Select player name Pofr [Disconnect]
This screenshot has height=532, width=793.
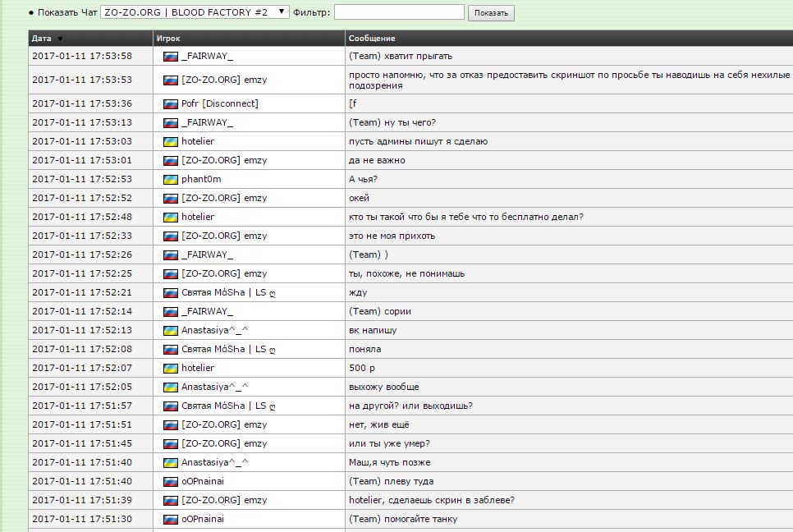click(219, 103)
